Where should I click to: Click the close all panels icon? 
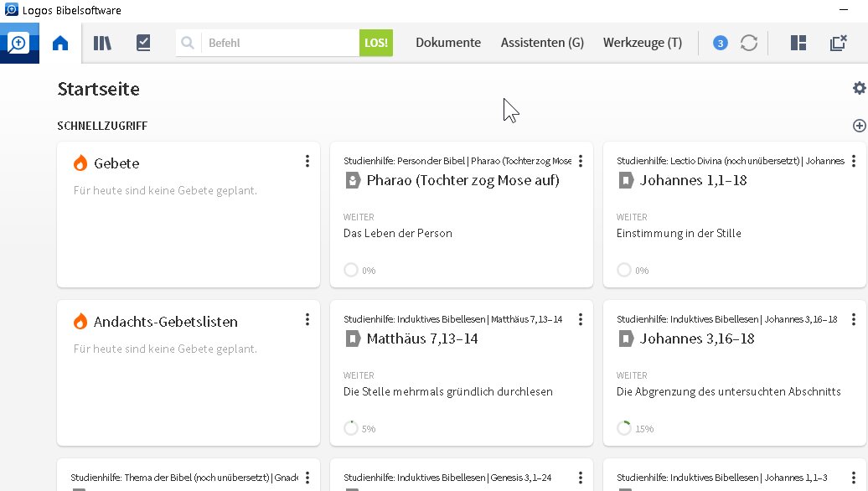[x=839, y=44]
